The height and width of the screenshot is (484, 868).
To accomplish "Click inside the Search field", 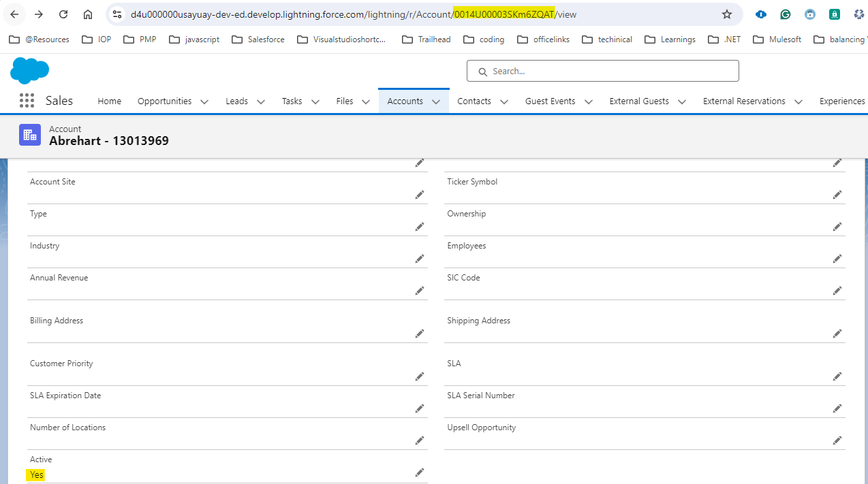I will coord(600,71).
